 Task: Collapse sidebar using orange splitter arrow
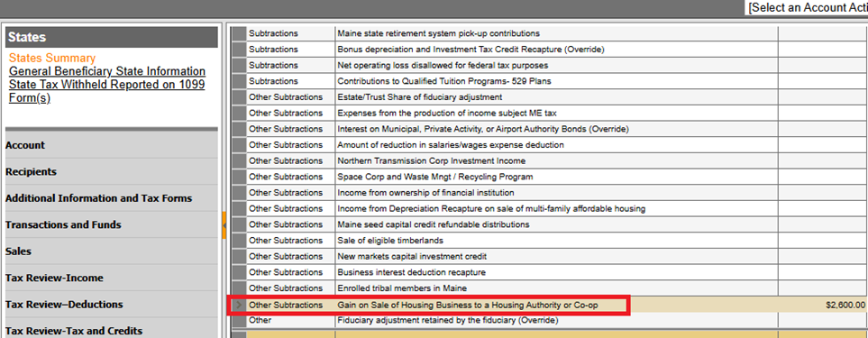pos(224,225)
